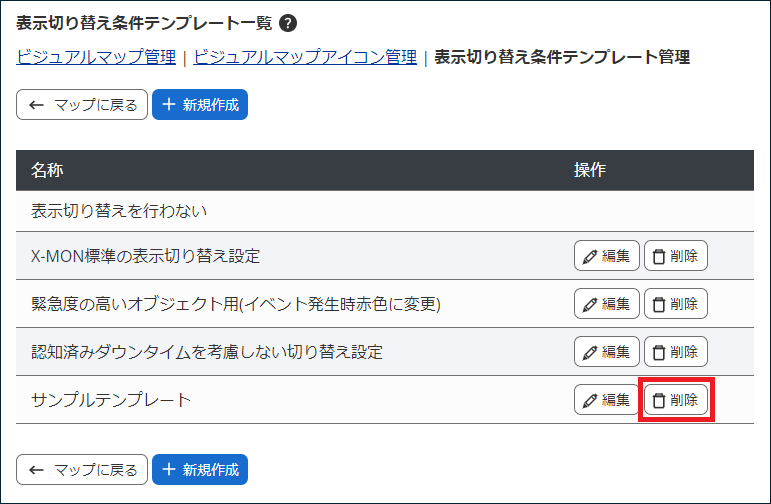The height and width of the screenshot is (504, 771).
Task: Delete サンプルテンプレート entry
Action: tap(675, 400)
